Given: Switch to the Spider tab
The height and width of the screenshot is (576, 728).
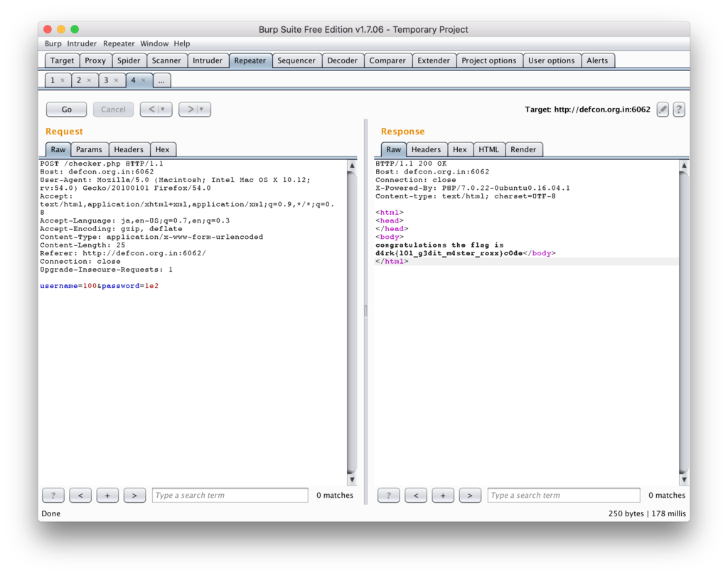Looking at the screenshot, I should coord(129,60).
